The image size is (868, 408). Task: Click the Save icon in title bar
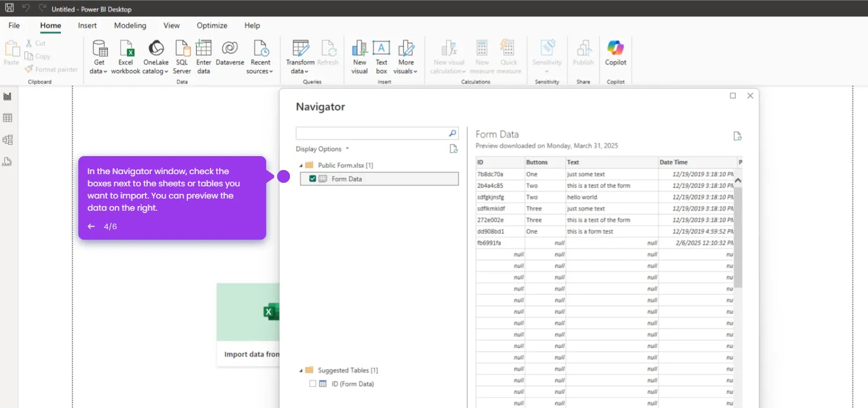tap(9, 8)
